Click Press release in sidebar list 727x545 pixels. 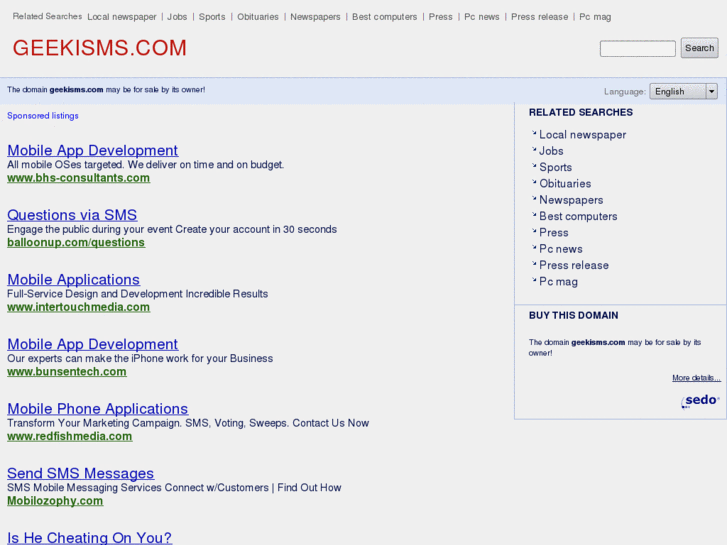(x=574, y=265)
